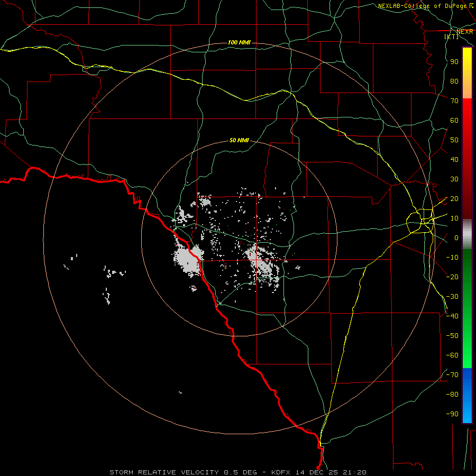This screenshot has width=476, height=476.
Task: Click the "100 NMI" range ring label
Action: pos(239,42)
